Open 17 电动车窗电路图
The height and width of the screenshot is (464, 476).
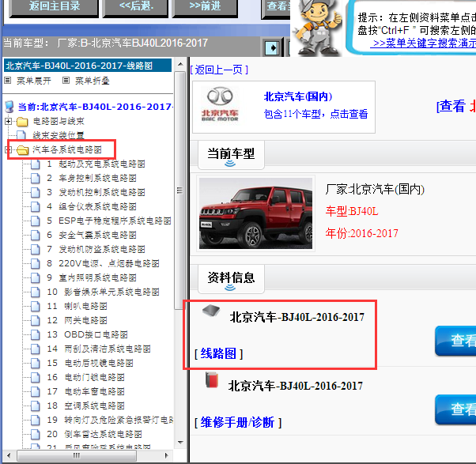(x=85, y=391)
